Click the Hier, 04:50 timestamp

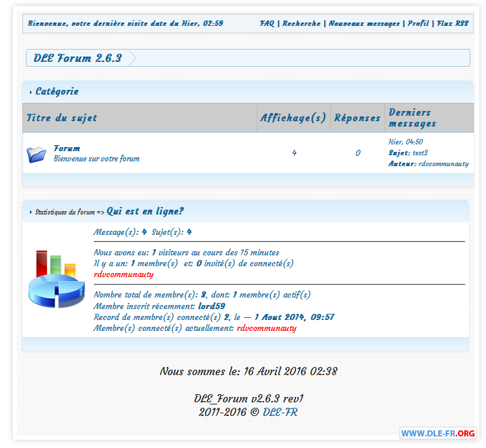tap(406, 142)
